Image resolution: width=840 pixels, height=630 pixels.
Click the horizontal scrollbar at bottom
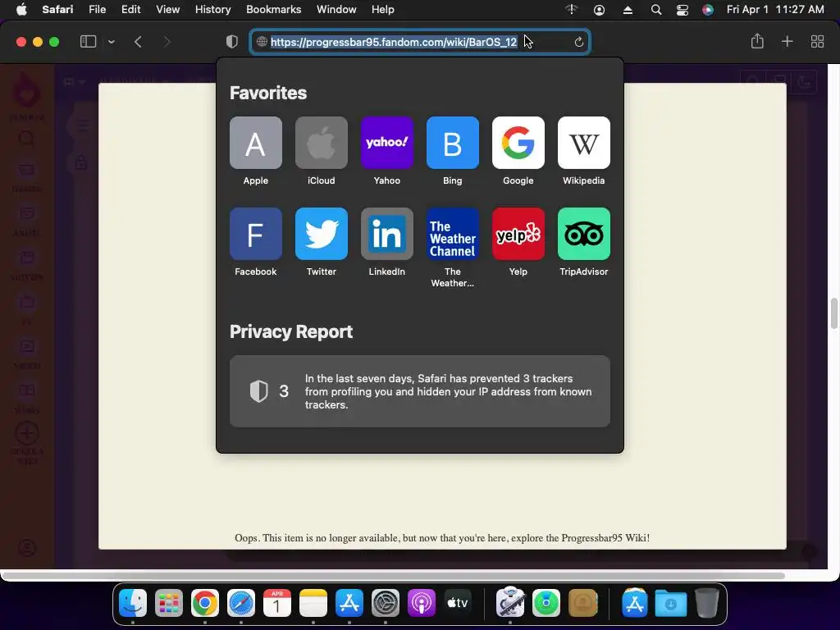393,576
